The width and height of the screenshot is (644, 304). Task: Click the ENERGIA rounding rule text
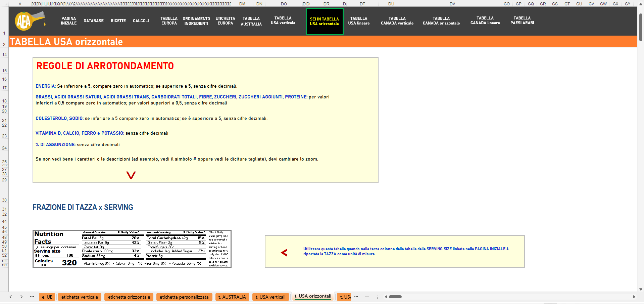point(136,86)
